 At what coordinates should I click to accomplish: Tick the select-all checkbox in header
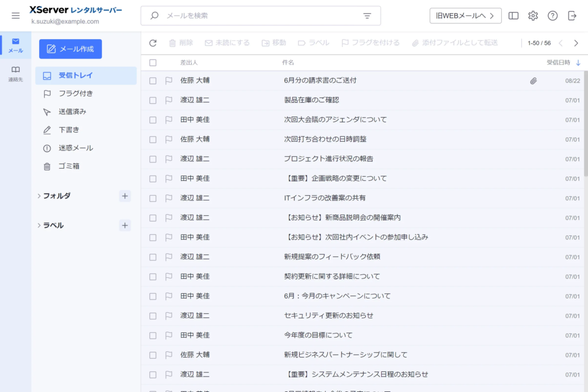pos(153,63)
